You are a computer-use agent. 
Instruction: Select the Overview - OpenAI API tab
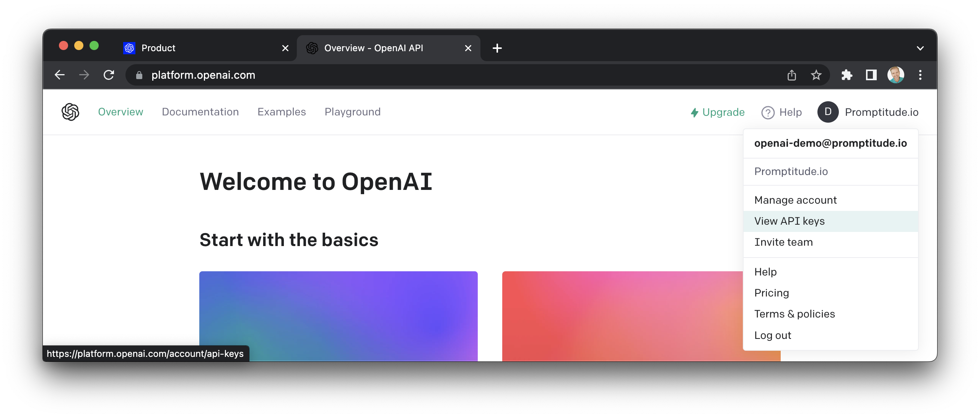click(389, 48)
